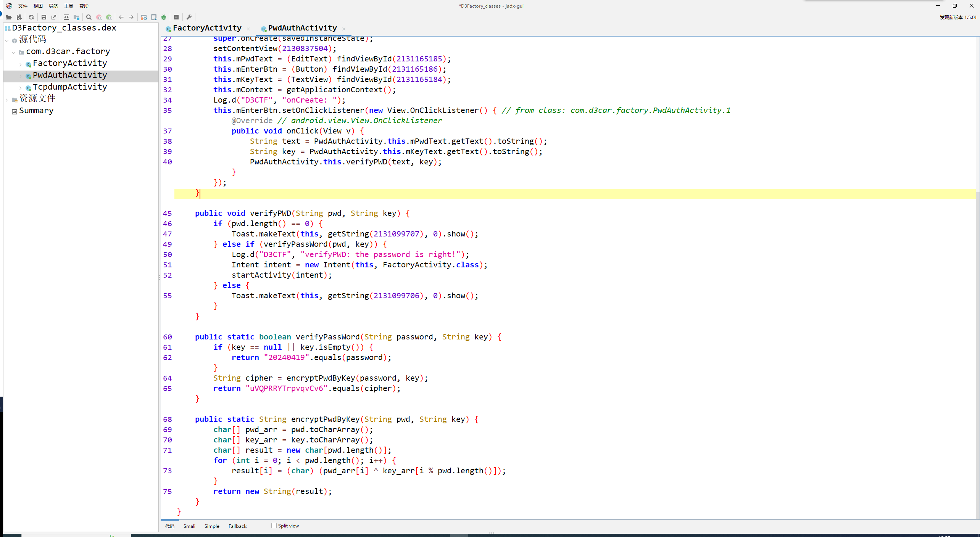Click line number 45 in gutter

pos(168,213)
